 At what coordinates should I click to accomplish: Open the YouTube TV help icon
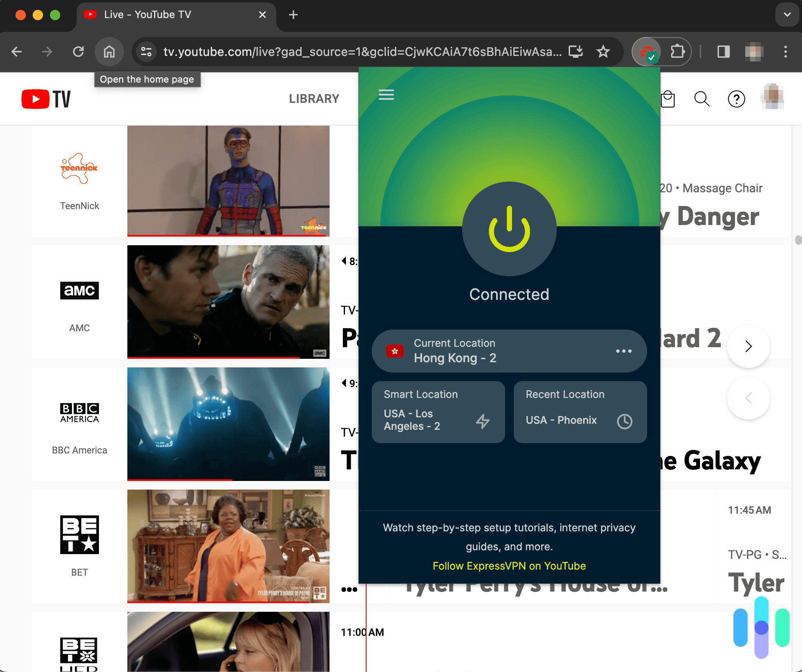736,99
